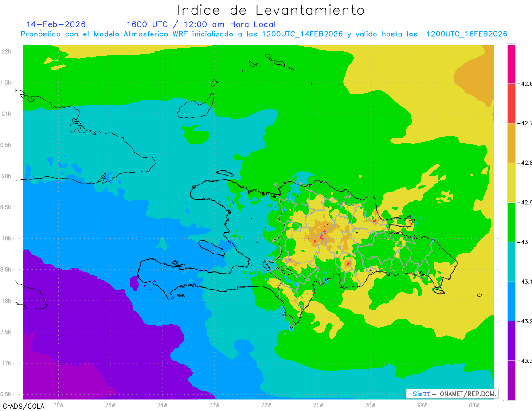
Task: Click the "68W" longitude label
Action: (474, 405)
